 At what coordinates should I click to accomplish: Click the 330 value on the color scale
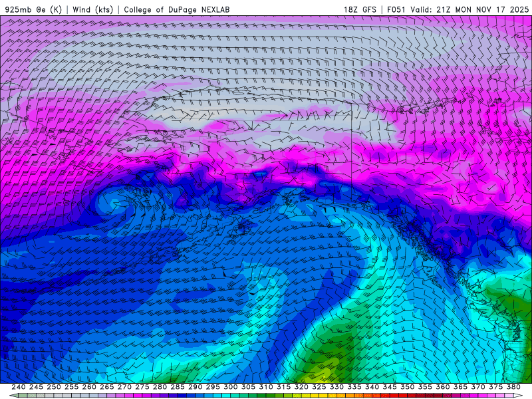[x=336, y=387]
